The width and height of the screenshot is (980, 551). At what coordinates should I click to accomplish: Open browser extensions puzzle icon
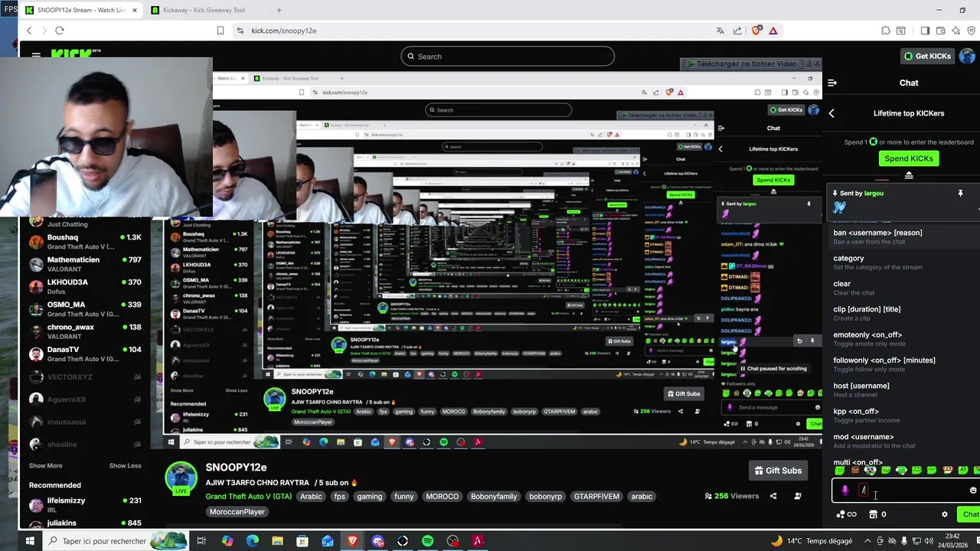[886, 31]
